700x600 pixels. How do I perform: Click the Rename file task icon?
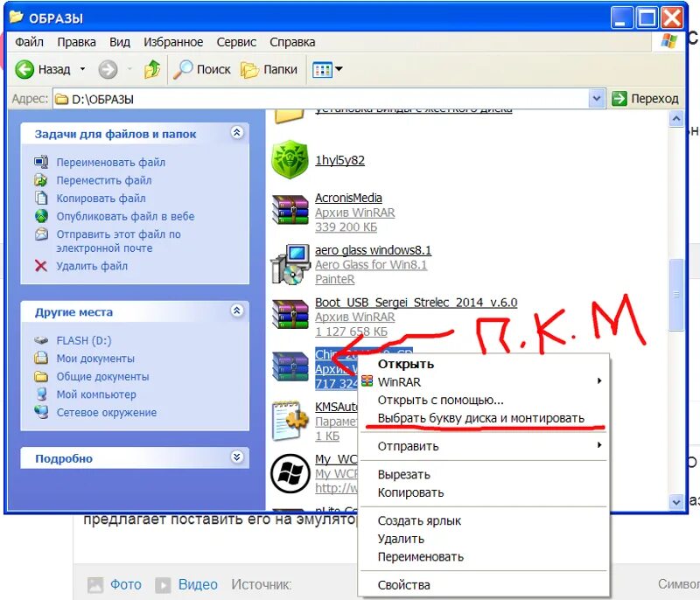[x=41, y=162]
